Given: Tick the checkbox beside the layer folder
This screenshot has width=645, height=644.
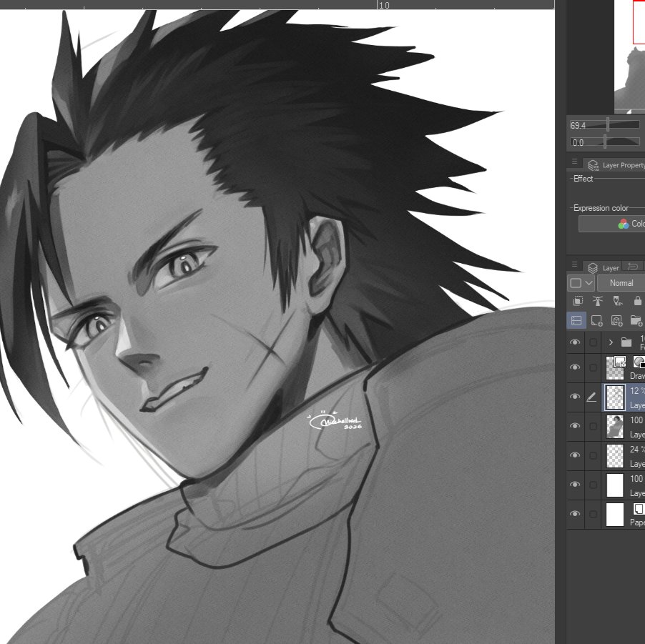Looking at the screenshot, I should pyautogui.click(x=594, y=342).
